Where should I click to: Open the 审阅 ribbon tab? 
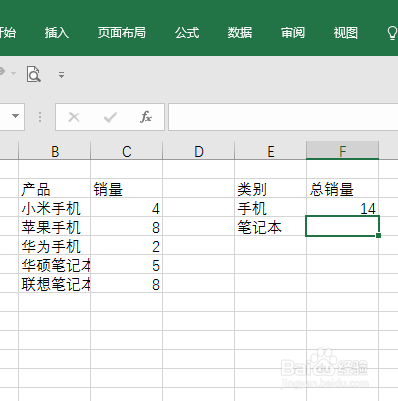tap(293, 33)
